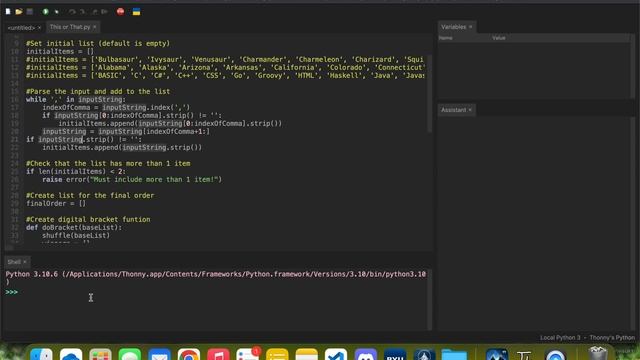Click the commented Bulbasaur initialItems line
Image resolution: width=640 pixels, height=360 pixels.
[225, 60]
